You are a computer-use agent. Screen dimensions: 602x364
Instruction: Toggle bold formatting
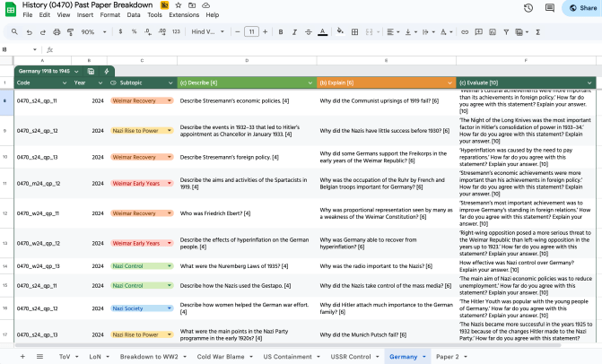tap(281, 31)
